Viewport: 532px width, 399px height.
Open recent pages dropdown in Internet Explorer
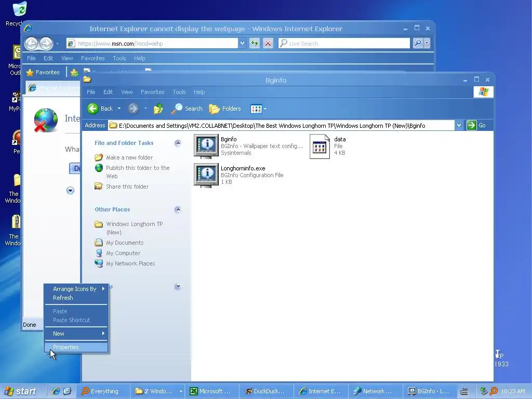57,44
